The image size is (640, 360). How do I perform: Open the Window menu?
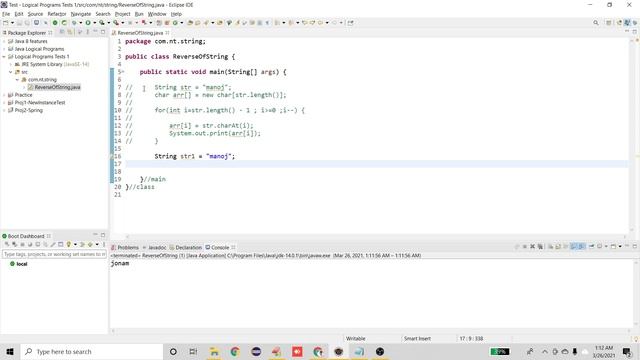(157, 14)
